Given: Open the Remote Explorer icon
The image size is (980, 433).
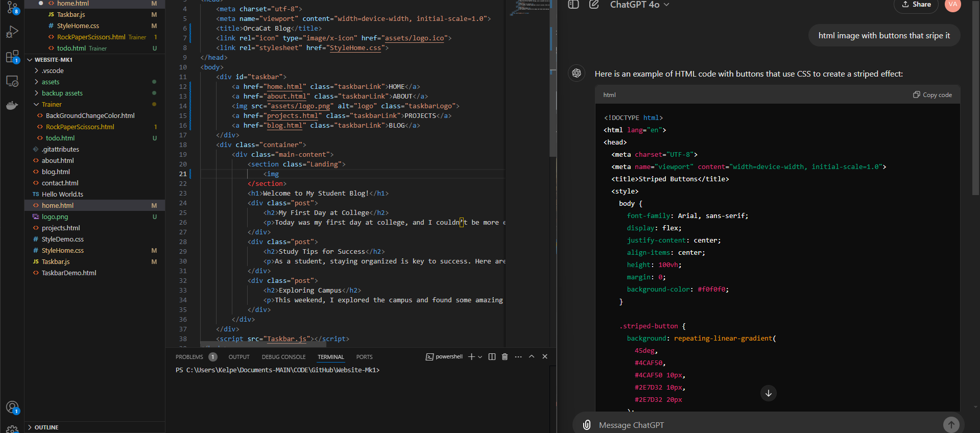Looking at the screenshot, I should point(12,81).
